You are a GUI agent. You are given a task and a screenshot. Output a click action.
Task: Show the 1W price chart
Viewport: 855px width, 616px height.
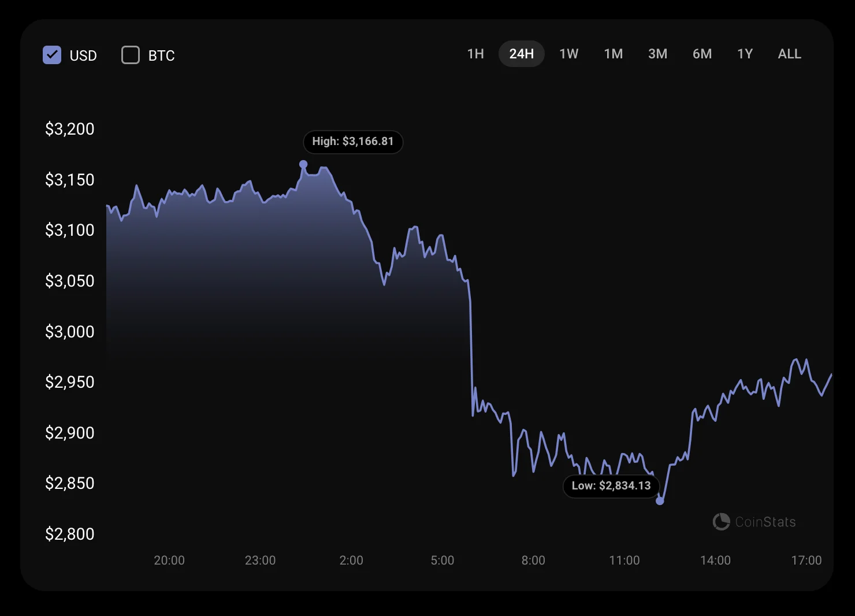[x=568, y=54]
